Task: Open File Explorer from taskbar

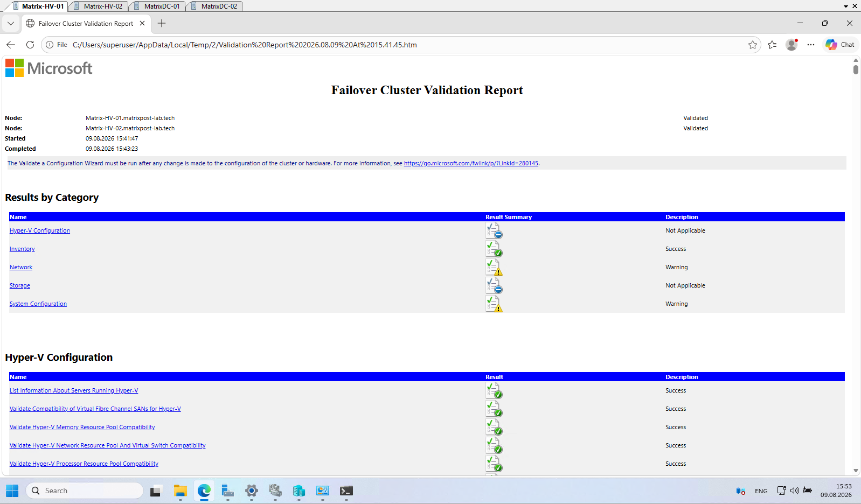Action: (x=180, y=491)
